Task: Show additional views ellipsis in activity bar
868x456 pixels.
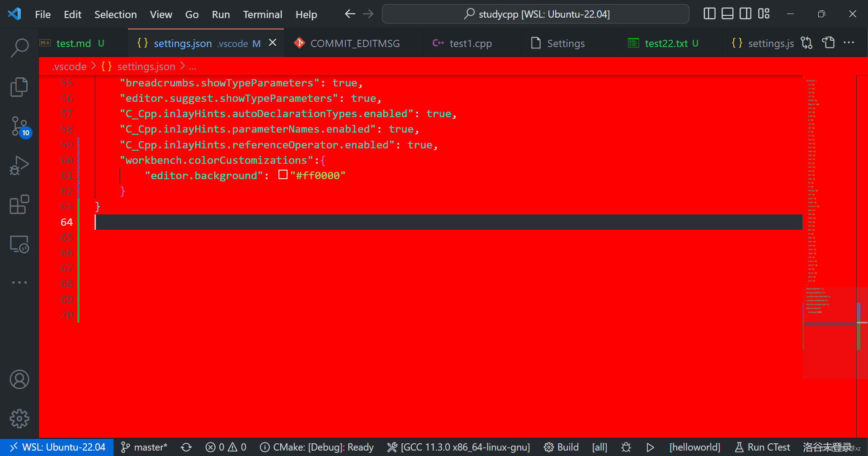Action: tap(19, 282)
